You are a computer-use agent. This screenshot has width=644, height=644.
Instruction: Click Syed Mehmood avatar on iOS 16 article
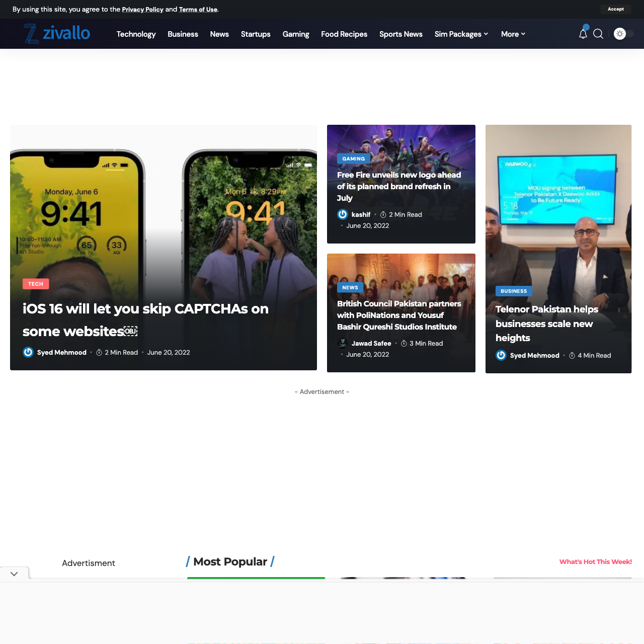tap(28, 352)
